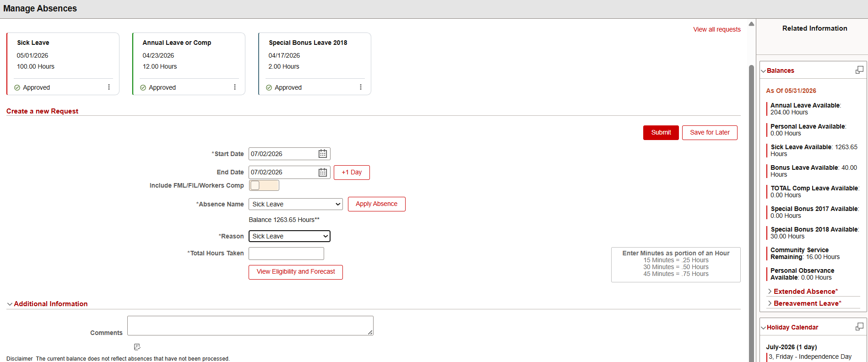The width and height of the screenshot is (868, 362).
Task: Submit the absence request
Action: (661, 133)
